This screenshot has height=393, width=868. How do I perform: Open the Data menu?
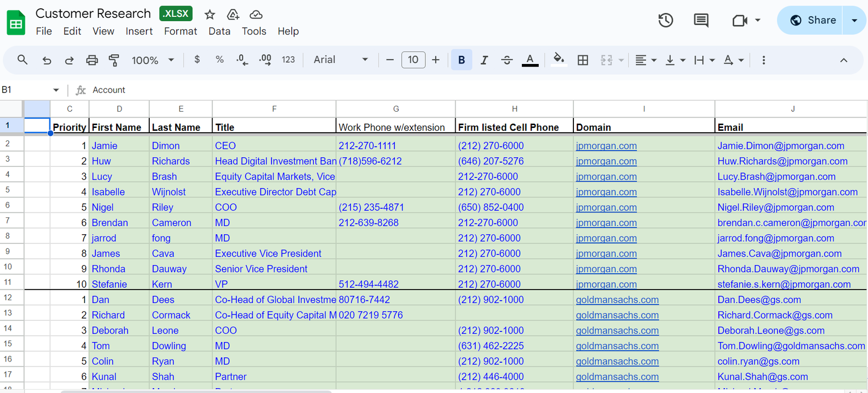coord(219,31)
